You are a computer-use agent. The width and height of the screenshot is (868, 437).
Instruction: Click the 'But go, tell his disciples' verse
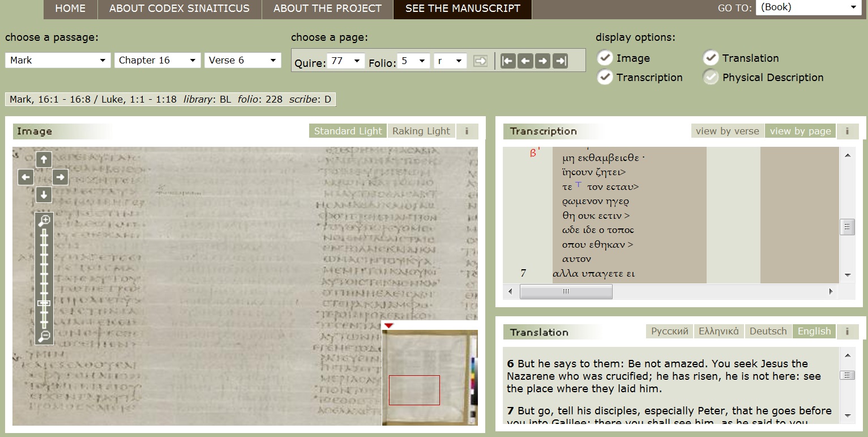[x=669, y=417]
